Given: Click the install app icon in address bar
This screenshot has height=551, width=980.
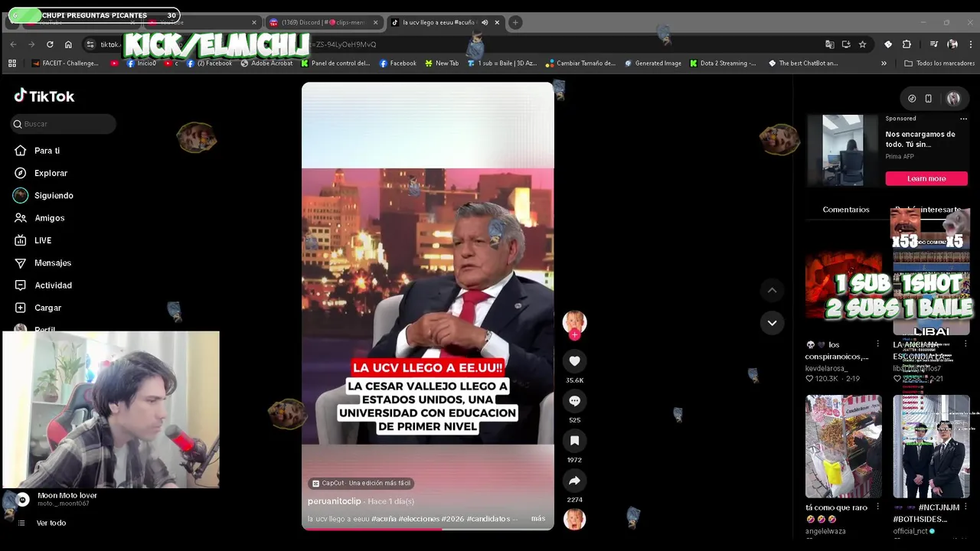Looking at the screenshot, I should point(846,44).
